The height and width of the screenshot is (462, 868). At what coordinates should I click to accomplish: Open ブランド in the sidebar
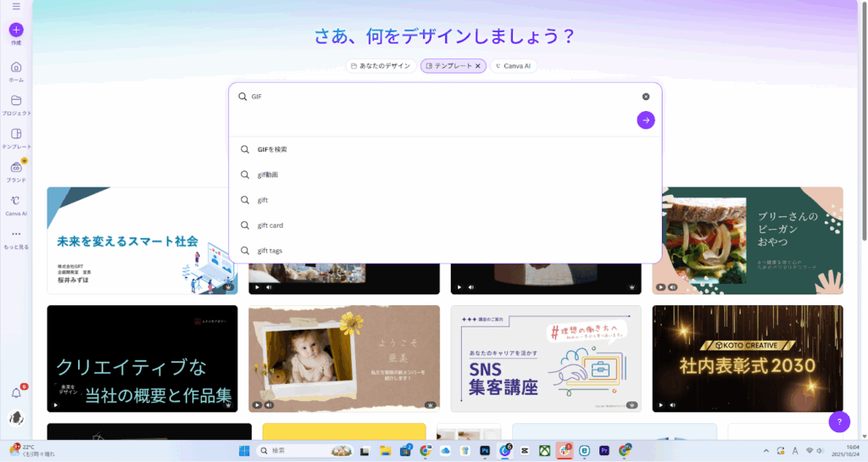click(16, 168)
